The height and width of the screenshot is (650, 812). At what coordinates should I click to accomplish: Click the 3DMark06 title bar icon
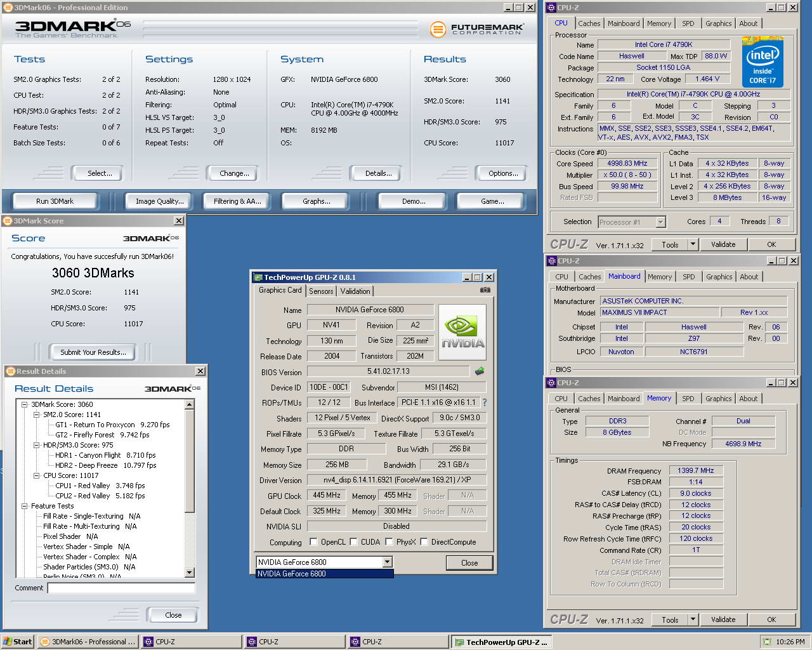(x=8, y=8)
